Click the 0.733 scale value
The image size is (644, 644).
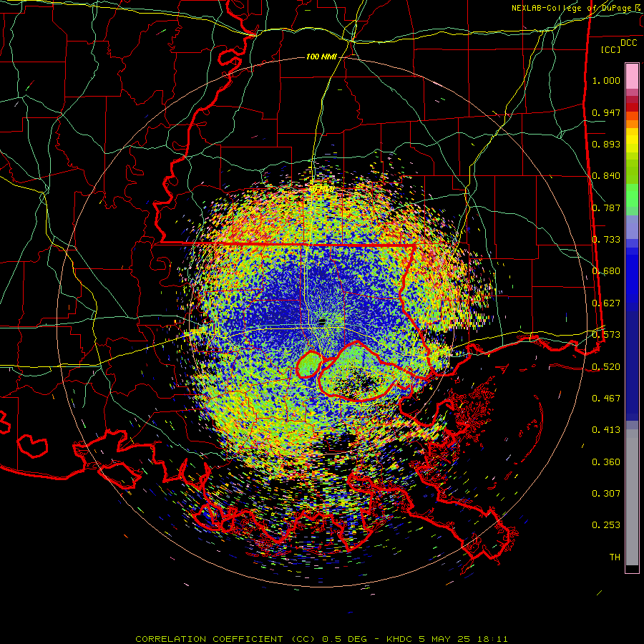[606, 240]
